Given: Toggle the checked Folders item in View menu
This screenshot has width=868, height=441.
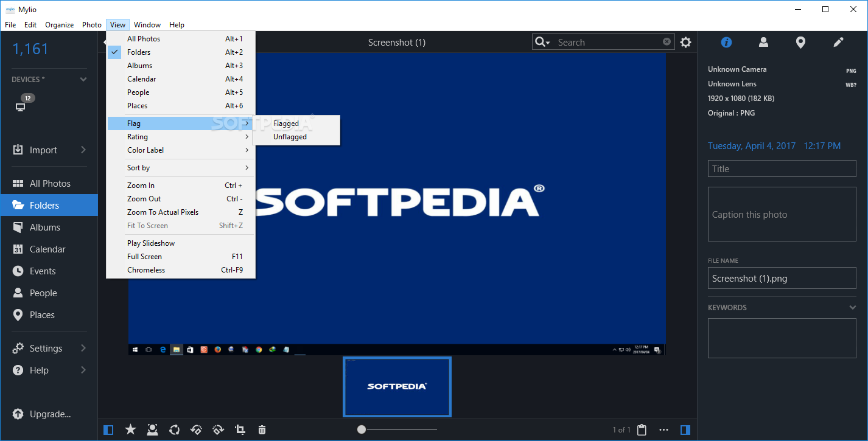Looking at the screenshot, I should [181, 52].
